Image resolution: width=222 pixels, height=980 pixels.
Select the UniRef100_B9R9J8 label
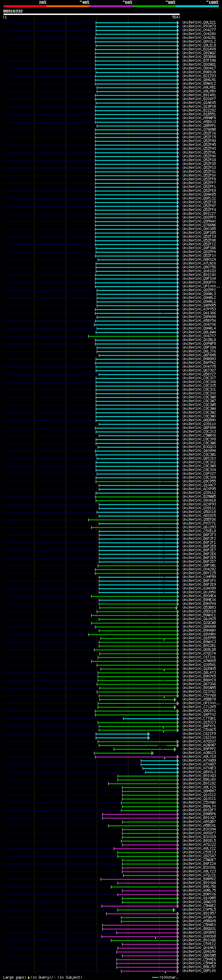pyautogui.click(x=199, y=72)
